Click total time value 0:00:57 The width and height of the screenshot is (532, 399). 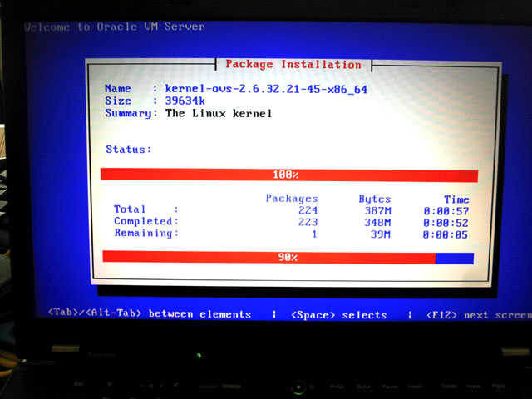click(x=446, y=211)
